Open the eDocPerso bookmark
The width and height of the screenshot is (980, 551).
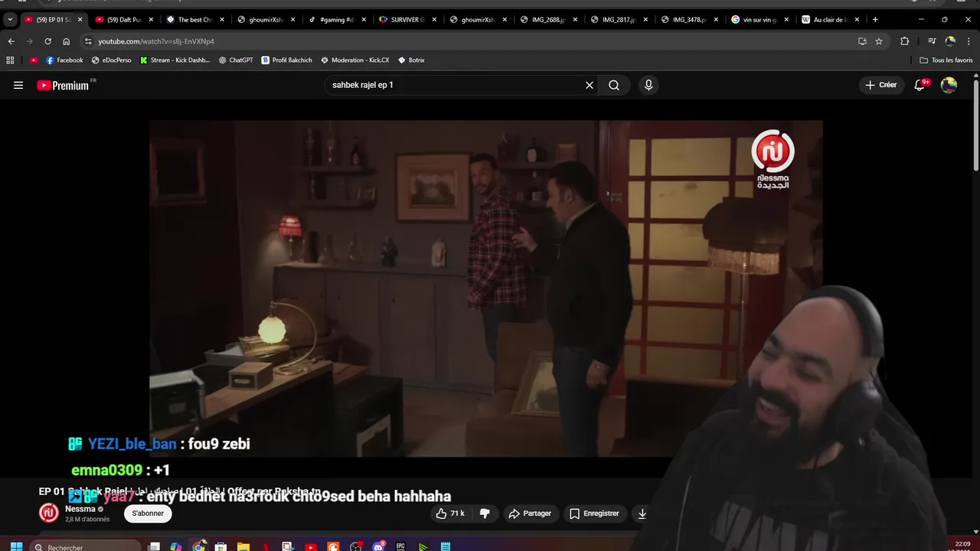pos(111,60)
